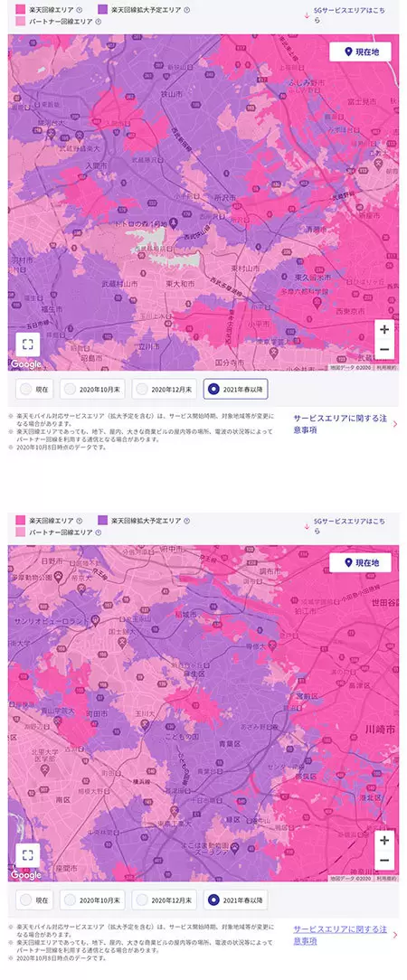Zoom in on the upper map
Viewport: 407px width, 980px height.
[x=383, y=329]
